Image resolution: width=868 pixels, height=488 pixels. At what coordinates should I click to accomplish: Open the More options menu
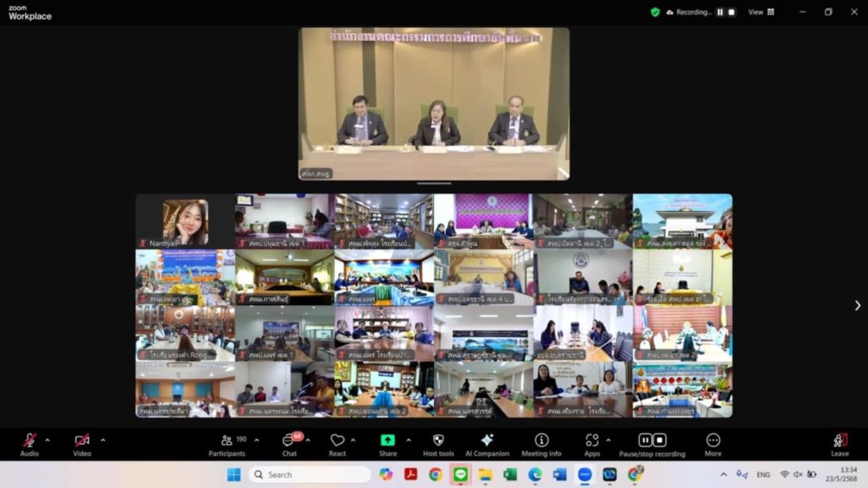click(713, 443)
